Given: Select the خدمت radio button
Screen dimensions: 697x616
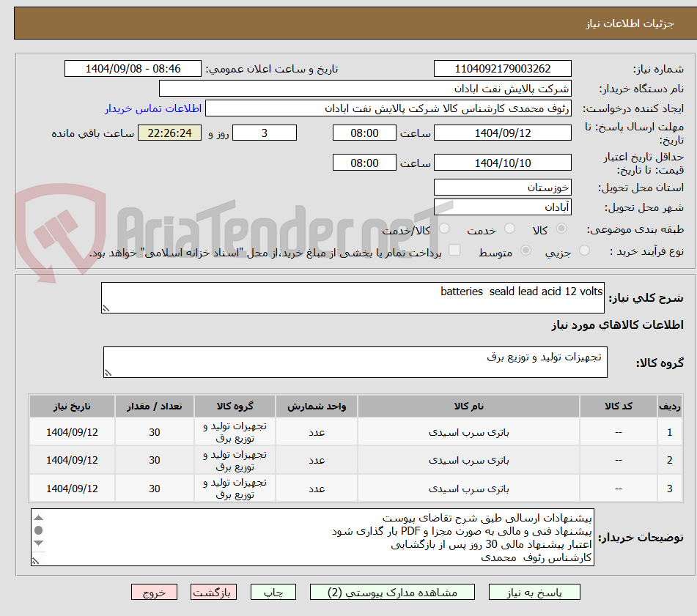Looking at the screenshot, I should (x=509, y=229).
